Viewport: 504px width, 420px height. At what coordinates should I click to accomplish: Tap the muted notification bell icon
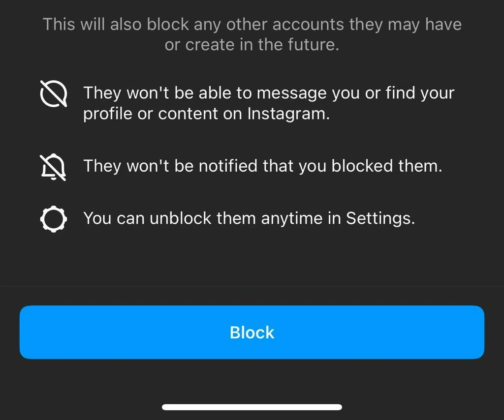click(53, 167)
